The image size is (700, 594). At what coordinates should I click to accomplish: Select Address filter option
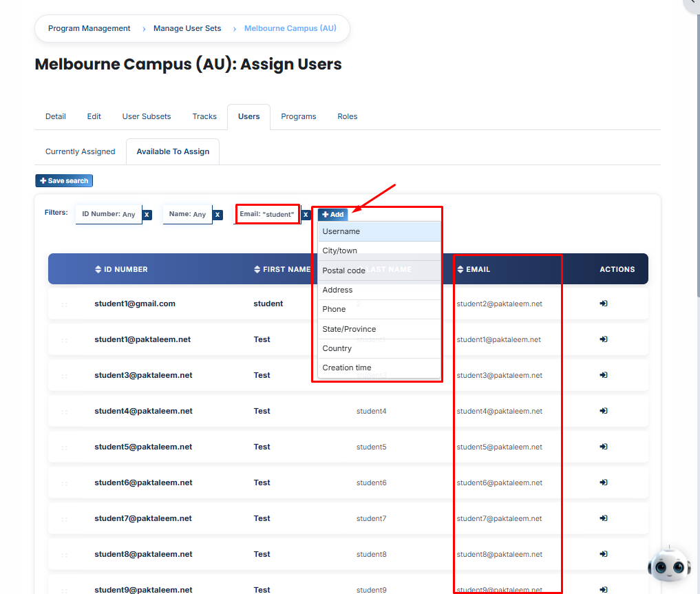[379, 290]
